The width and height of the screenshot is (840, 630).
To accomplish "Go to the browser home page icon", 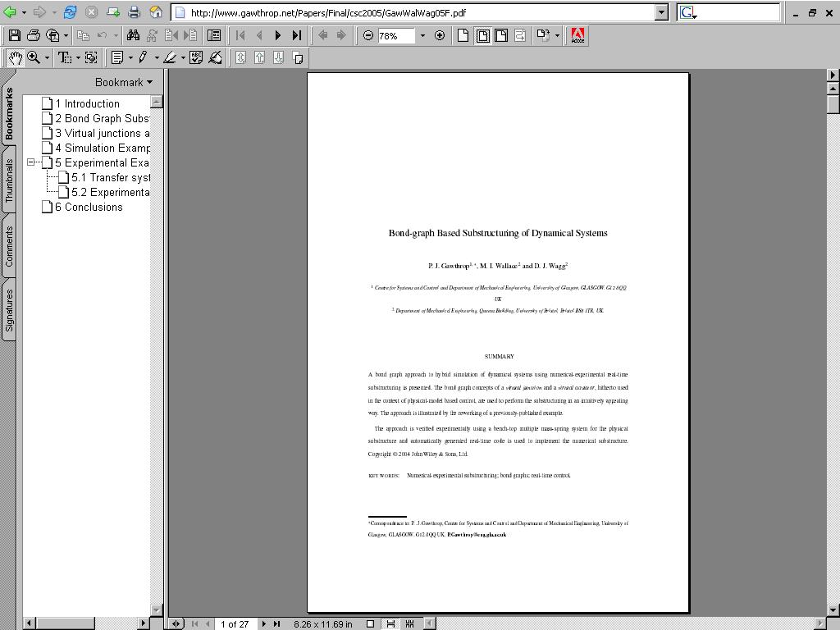I will (156, 11).
